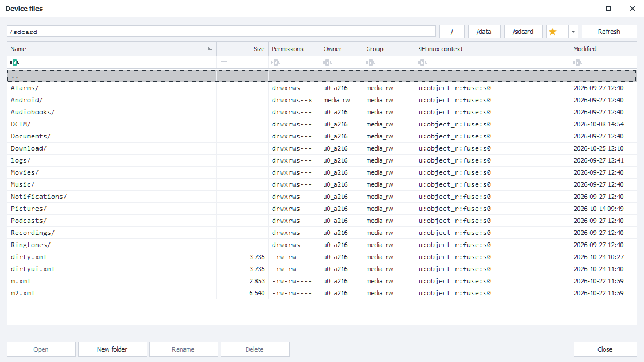Select the Audiobooks/ folder
644x362 pixels.
(x=321, y=112)
